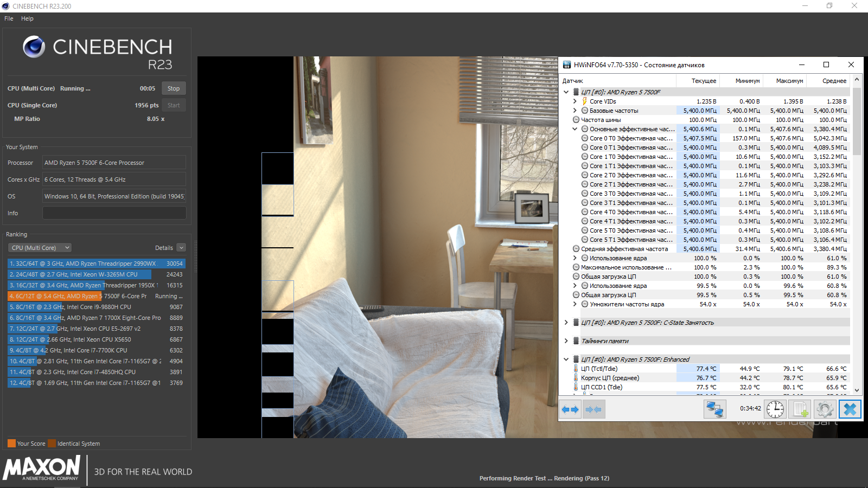Click the 0:34:42 elapsed time in HWiNFO
868x488 pixels.
750,408
